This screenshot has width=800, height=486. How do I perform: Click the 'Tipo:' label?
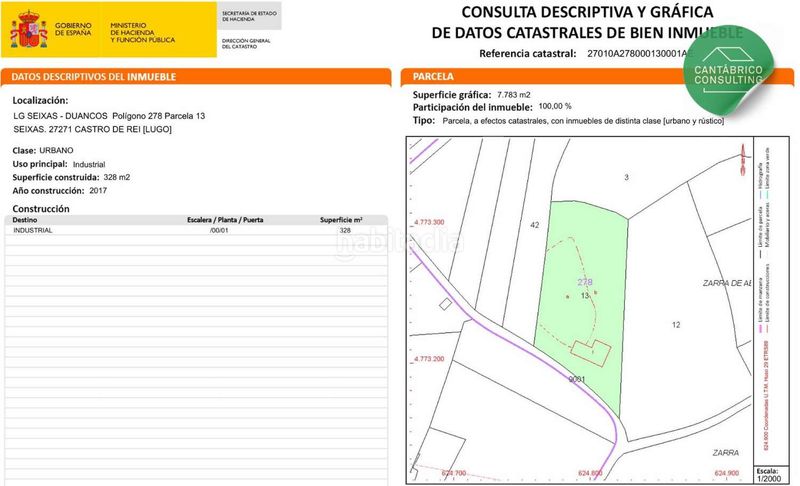tap(424, 121)
